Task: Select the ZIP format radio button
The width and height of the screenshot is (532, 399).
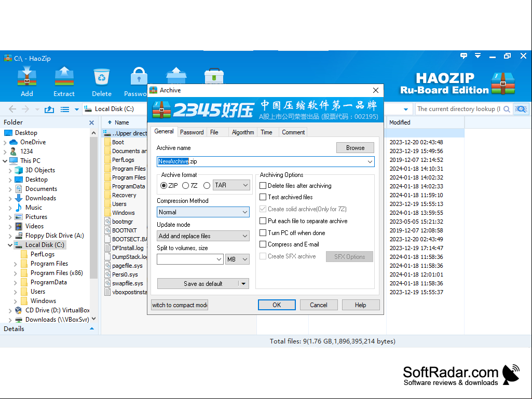Action: pyautogui.click(x=164, y=186)
